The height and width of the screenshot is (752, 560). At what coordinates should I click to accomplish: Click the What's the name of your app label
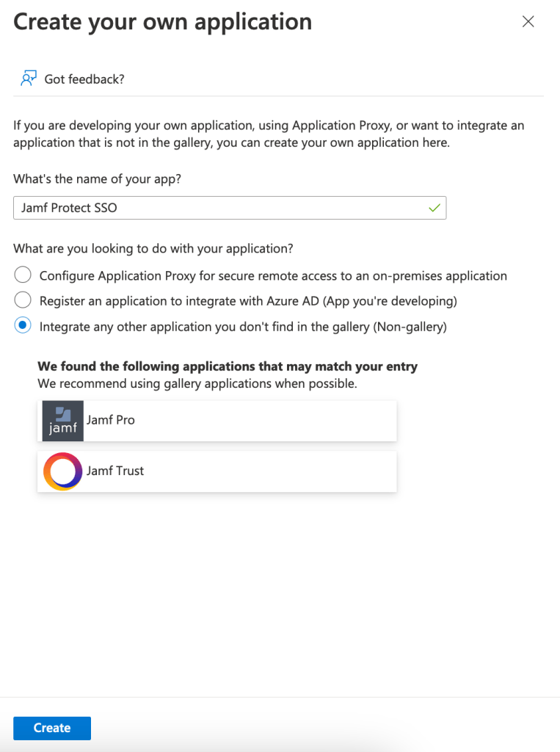pos(97,177)
